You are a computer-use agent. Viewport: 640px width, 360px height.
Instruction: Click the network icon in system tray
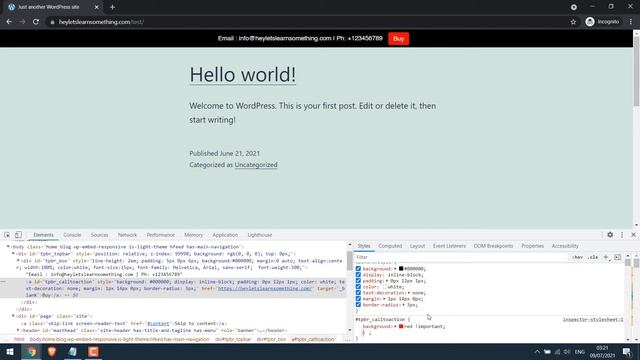557,352
